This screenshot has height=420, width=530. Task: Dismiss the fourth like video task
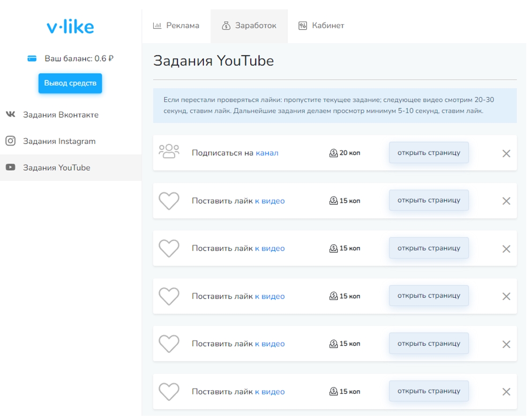tap(506, 344)
